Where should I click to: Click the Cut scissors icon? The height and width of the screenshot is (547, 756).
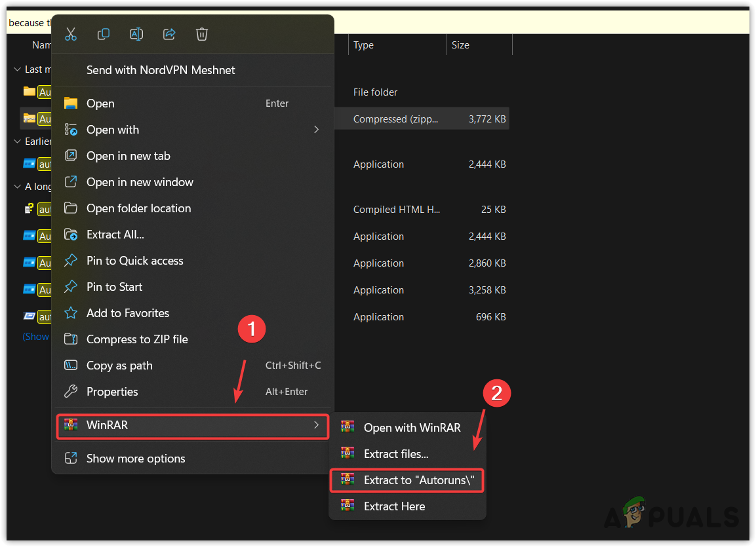tap(71, 34)
